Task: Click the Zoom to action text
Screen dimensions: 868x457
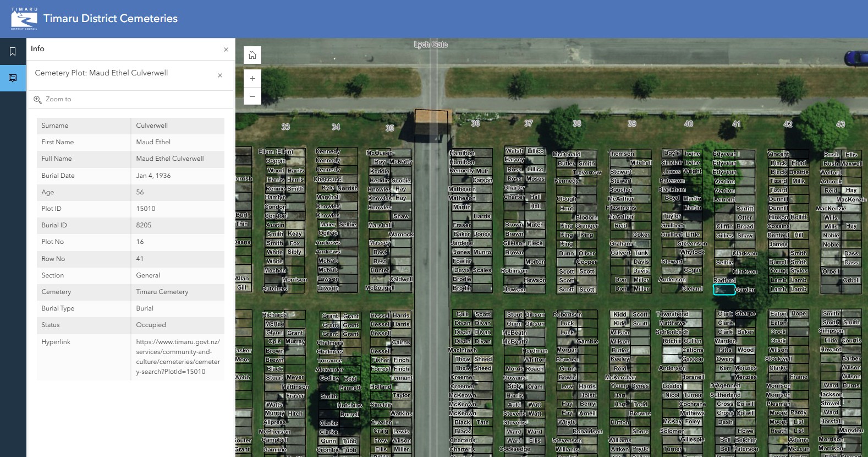Action: 58,100
